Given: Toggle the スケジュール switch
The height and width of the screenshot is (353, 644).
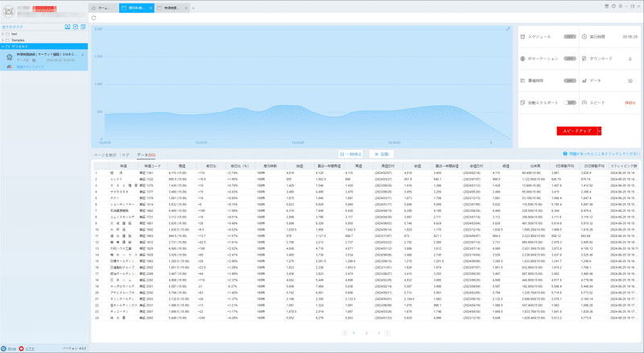Looking at the screenshot, I should point(570,36).
